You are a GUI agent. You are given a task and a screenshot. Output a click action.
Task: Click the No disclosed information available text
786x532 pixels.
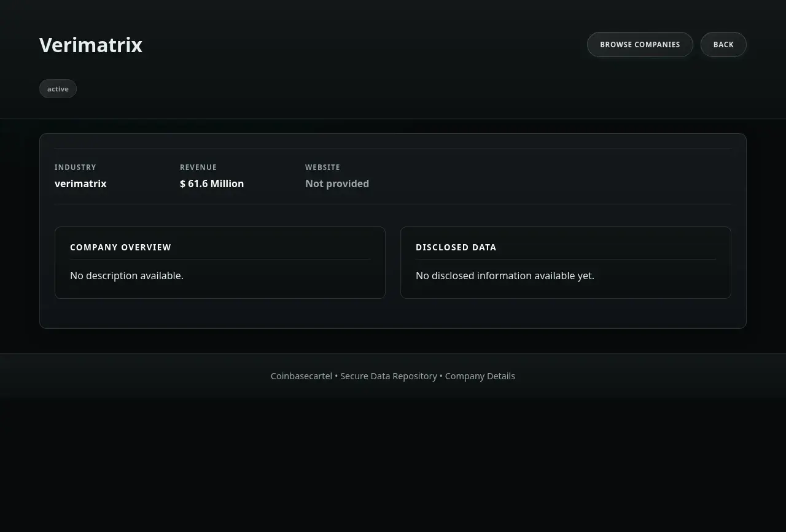pyautogui.click(x=505, y=276)
